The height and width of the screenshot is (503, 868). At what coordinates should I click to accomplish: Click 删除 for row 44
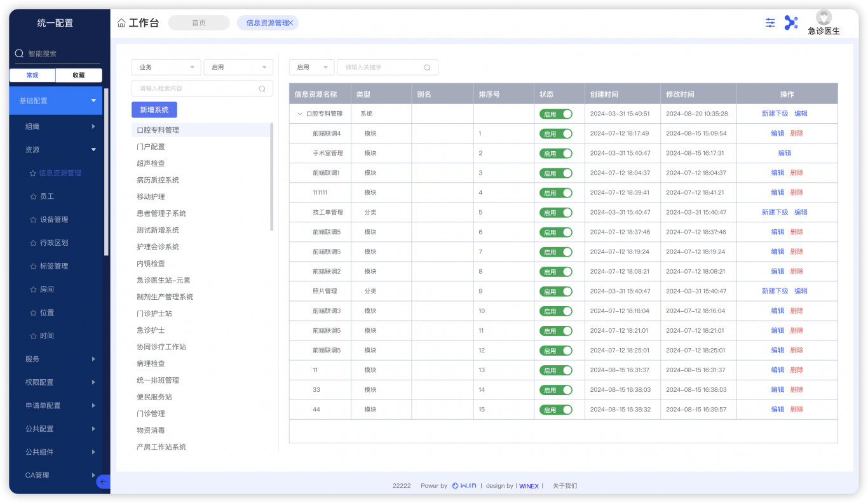pos(797,410)
